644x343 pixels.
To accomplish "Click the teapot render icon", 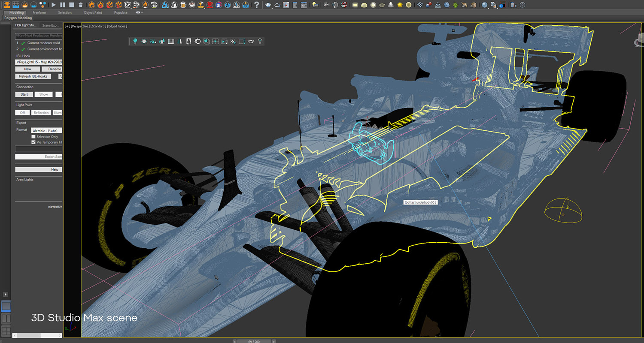I will click(268, 5).
